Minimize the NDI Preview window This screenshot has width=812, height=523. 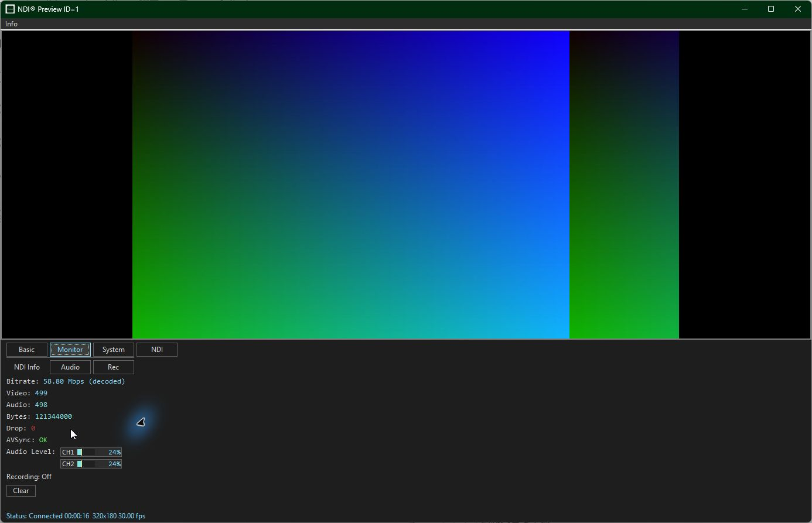click(745, 9)
